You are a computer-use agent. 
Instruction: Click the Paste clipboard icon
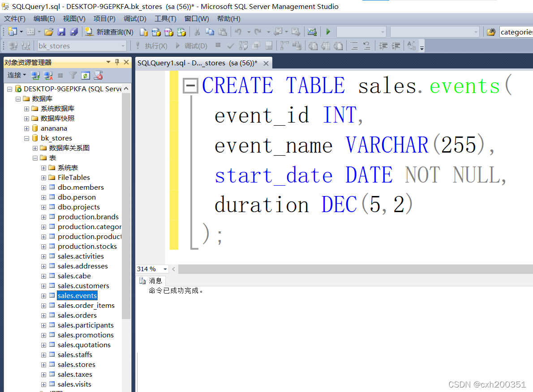[223, 32]
